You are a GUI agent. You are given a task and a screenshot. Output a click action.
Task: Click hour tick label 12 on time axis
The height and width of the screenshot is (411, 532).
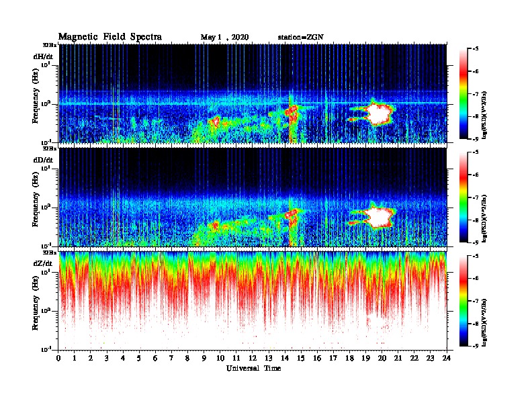[253, 358]
